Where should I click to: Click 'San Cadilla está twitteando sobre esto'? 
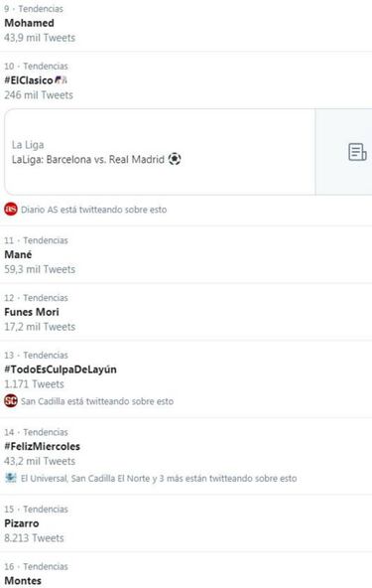click(x=97, y=401)
